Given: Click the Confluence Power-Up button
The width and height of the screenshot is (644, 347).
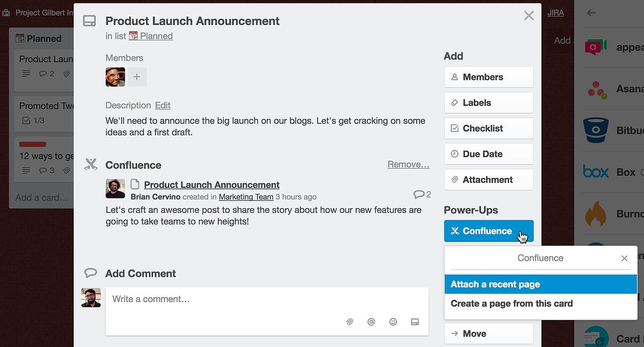Looking at the screenshot, I should [488, 231].
